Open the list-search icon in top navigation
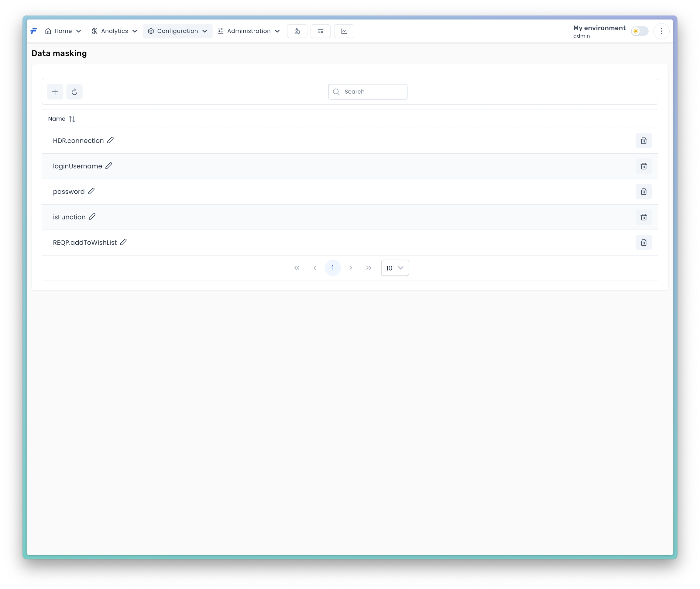 point(320,31)
